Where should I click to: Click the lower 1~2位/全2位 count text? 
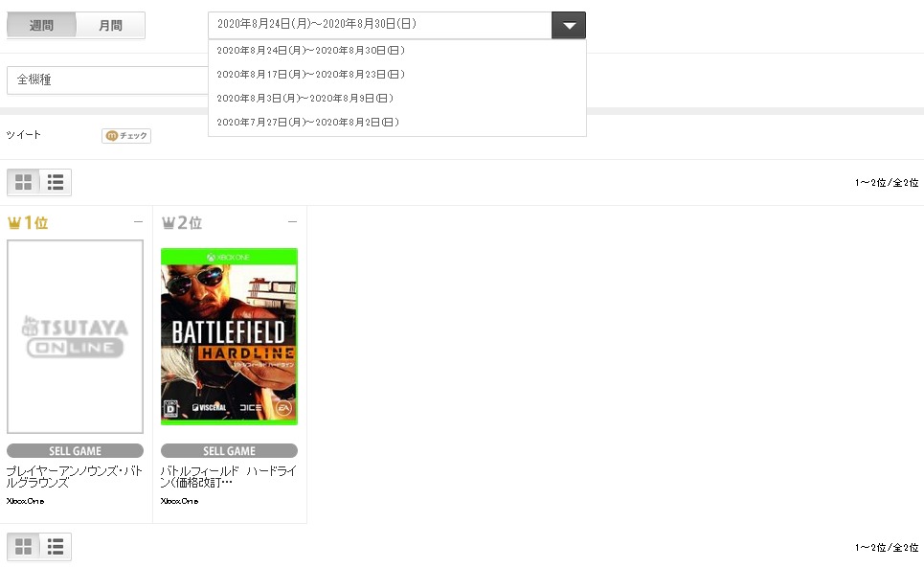pyautogui.click(x=887, y=547)
